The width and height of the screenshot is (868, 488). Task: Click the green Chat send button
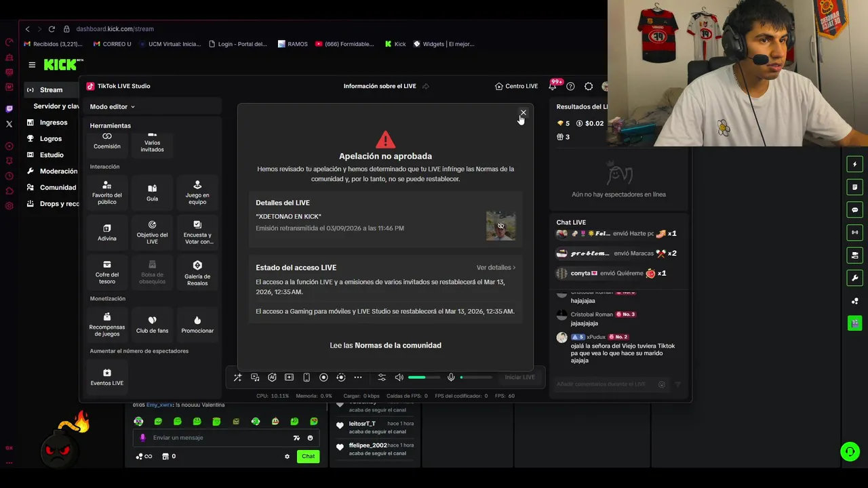pyautogui.click(x=308, y=456)
